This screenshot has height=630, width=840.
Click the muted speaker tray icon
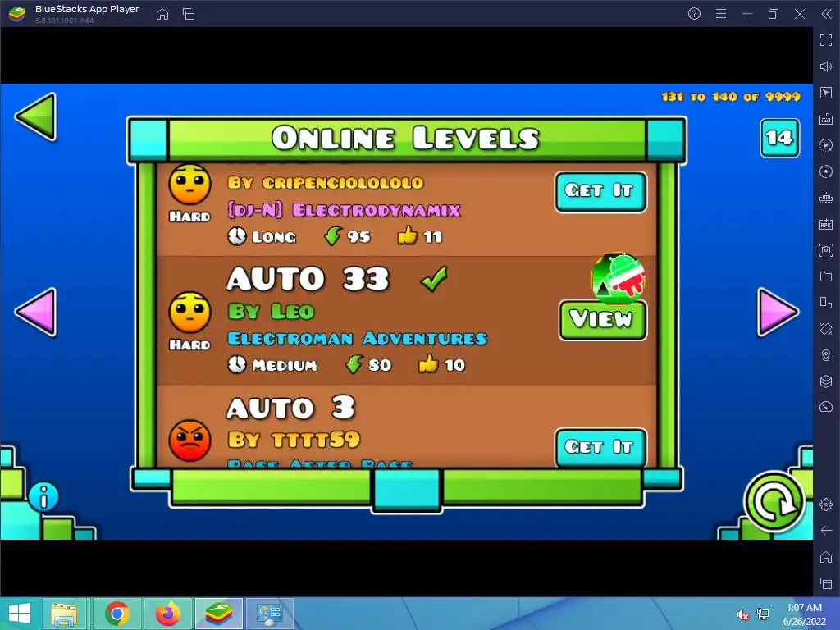(742, 614)
